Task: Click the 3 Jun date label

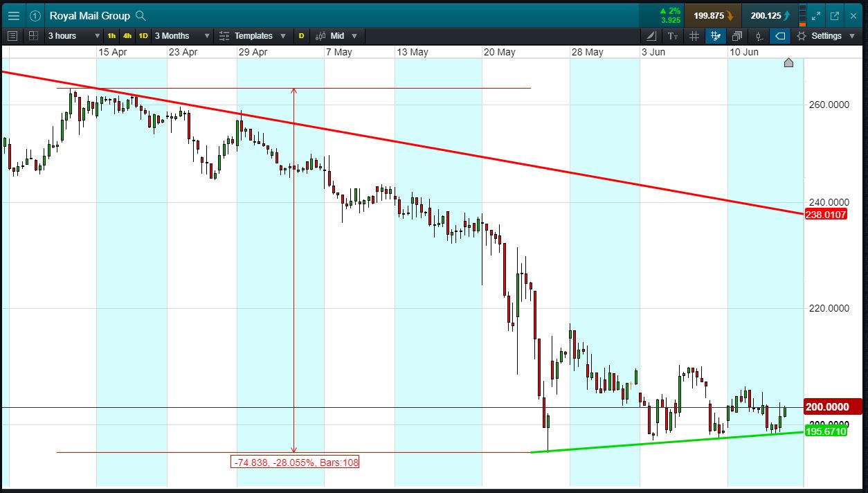Action: (654, 52)
